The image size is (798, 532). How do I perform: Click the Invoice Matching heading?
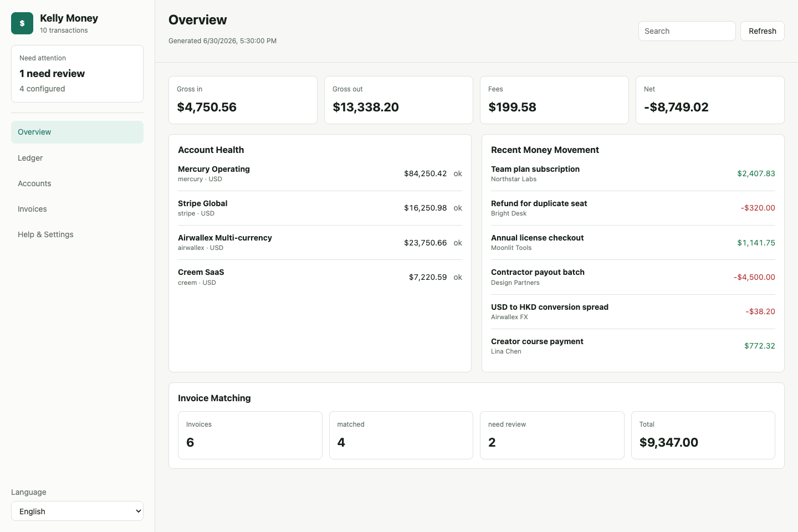[214, 398]
